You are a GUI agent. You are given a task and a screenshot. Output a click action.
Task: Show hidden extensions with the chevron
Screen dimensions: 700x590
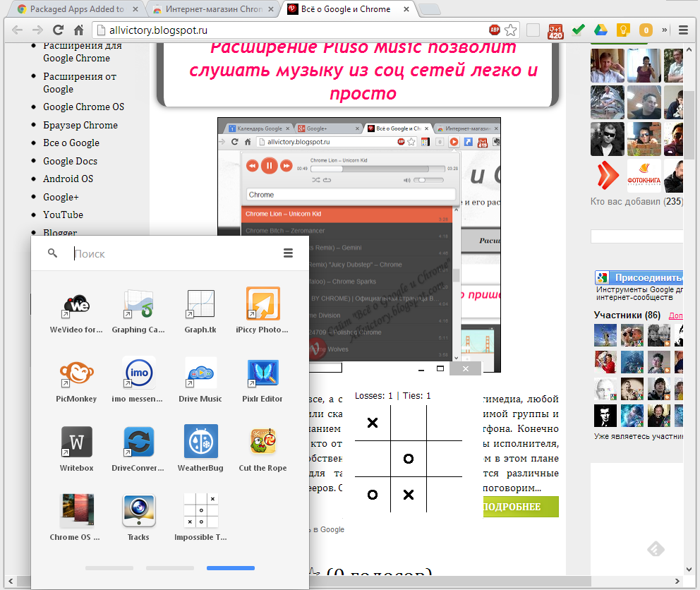pos(664,30)
